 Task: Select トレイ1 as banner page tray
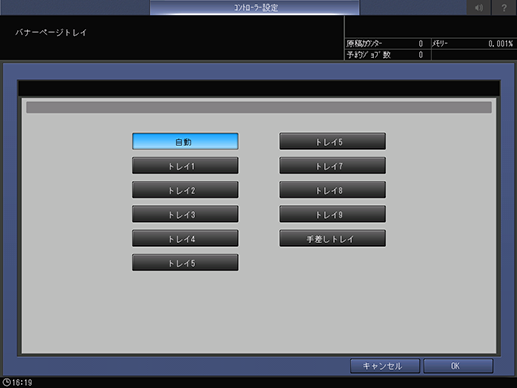click(185, 166)
